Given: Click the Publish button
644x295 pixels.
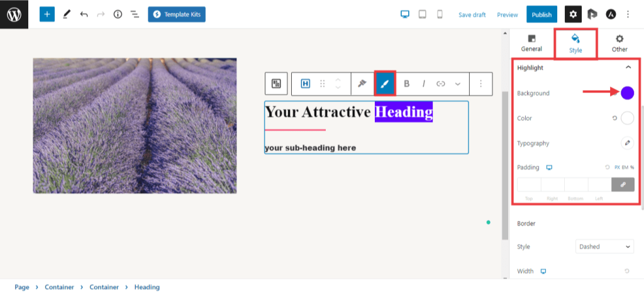Looking at the screenshot, I should [541, 14].
